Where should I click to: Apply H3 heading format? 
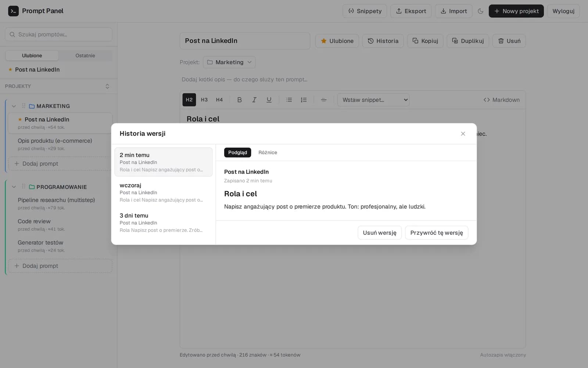(204, 100)
